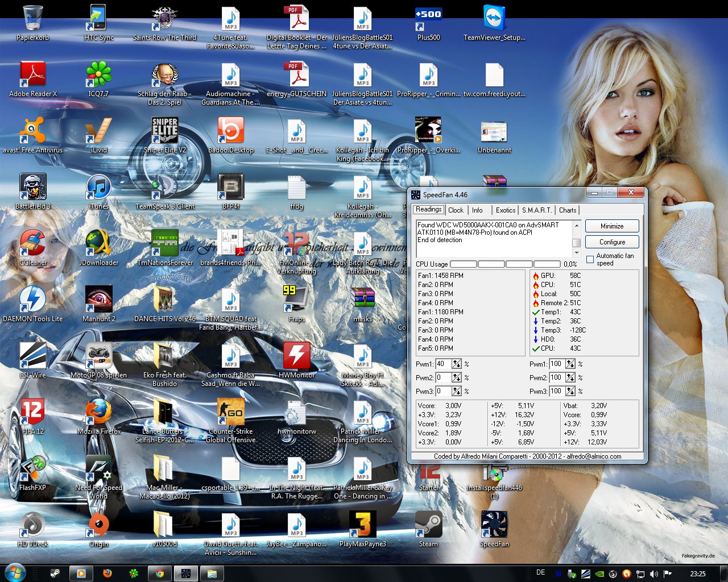The image size is (728, 582).
Task: Select the JDownloader desktop icon
Action: 98,248
